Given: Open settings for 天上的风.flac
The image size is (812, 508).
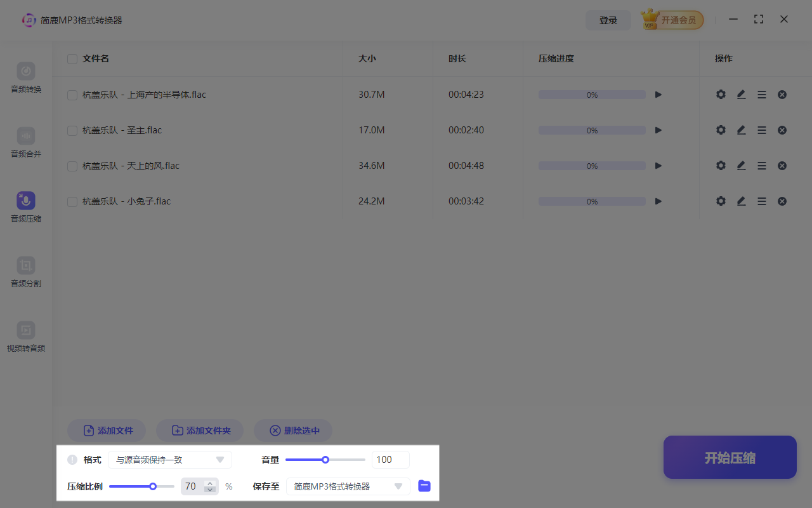Looking at the screenshot, I should (721, 166).
